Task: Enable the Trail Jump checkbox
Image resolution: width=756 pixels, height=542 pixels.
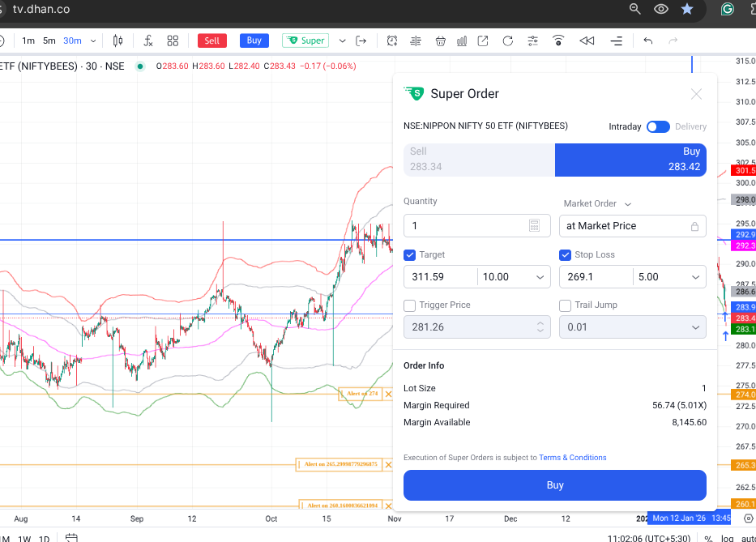Action: tap(566, 305)
